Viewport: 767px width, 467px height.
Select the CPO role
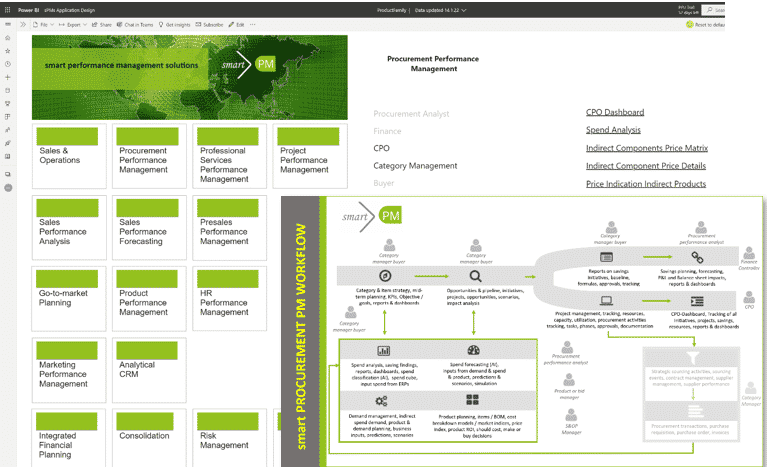click(x=381, y=148)
